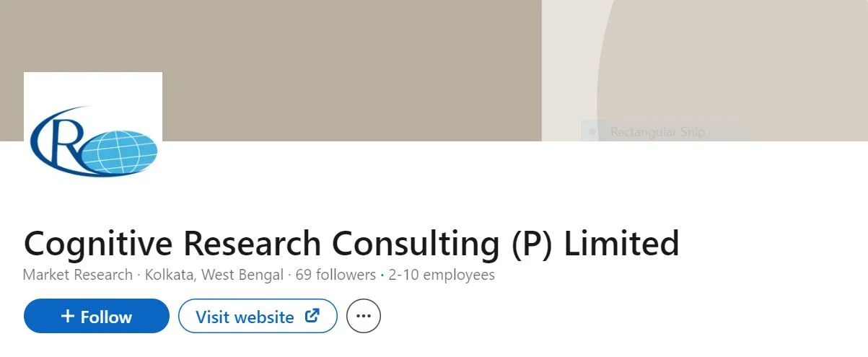Click the word Follow on the blue button

(106, 317)
